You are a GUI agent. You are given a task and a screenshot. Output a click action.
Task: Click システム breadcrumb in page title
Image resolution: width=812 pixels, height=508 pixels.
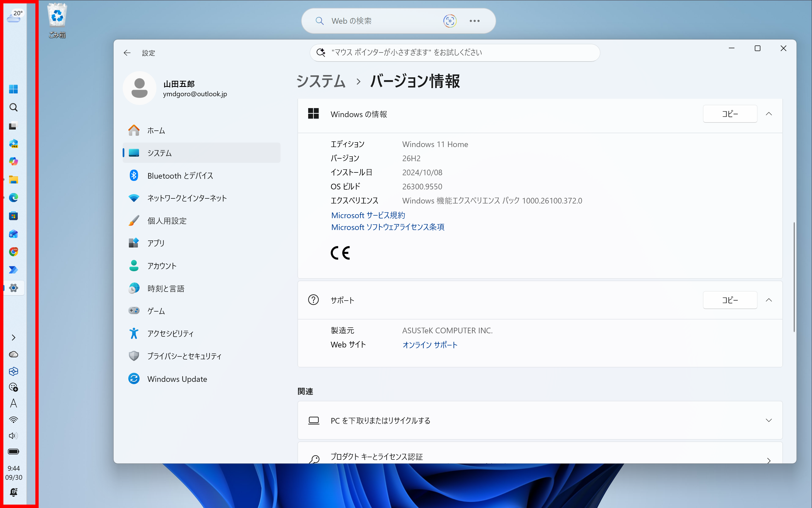(321, 81)
